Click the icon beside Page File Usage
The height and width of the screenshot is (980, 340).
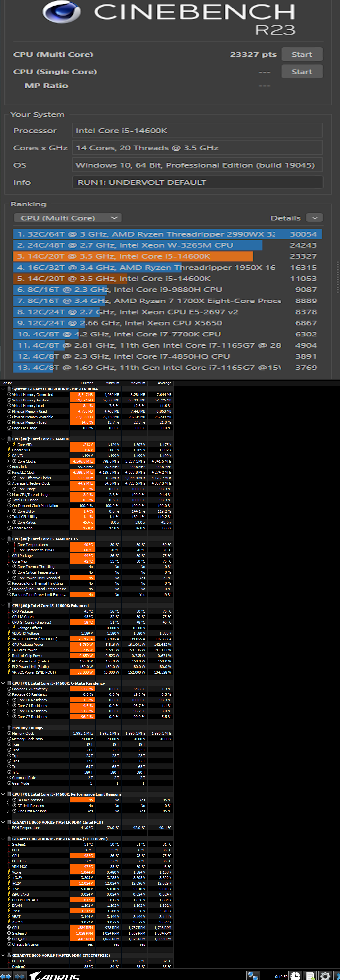pyautogui.click(x=9, y=428)
